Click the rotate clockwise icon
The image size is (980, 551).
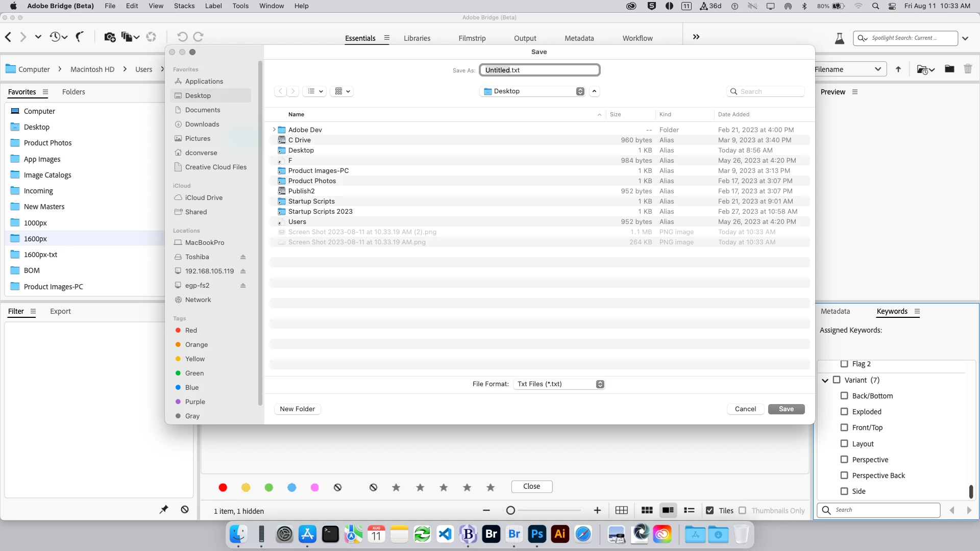coord(199,37)
